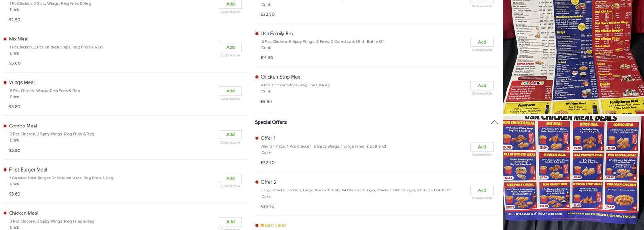The width and height of the screenshot is (644, 230).
Task: Click red dot icon beside Usa Family Box
Action: 257,34
